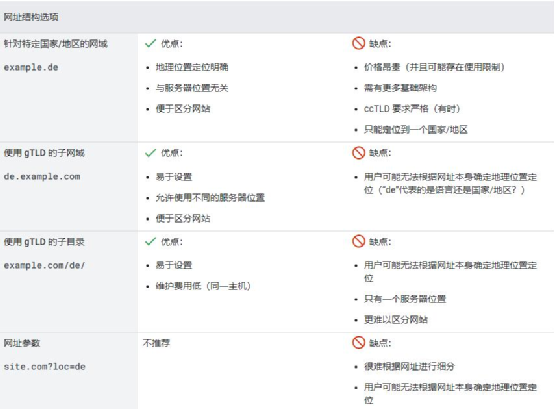
Task: Click '用户可能无法…' drawback in the example.com/de/ row
Action: pyautogui.click(x=450, y=272)
